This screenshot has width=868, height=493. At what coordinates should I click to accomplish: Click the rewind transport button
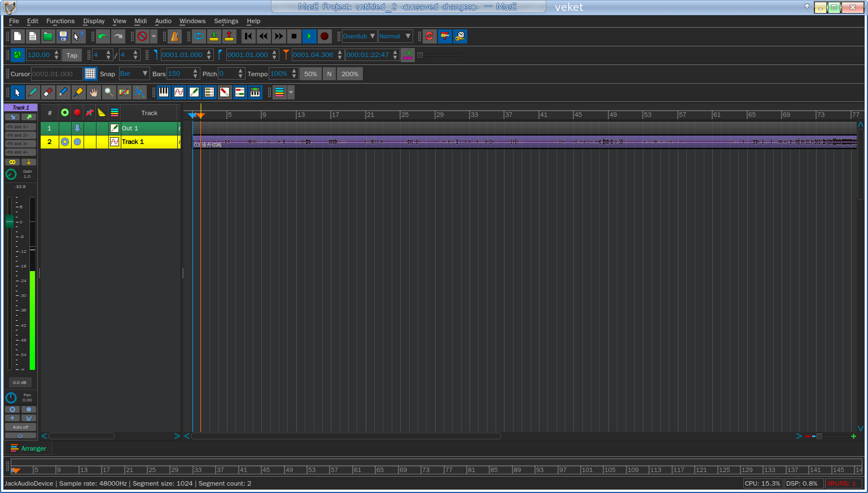pos(264,36)
